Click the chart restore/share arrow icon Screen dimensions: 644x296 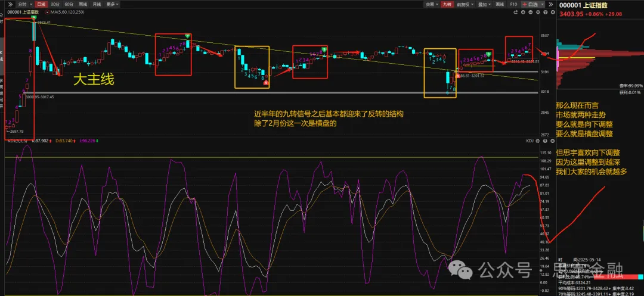[515, 13]
